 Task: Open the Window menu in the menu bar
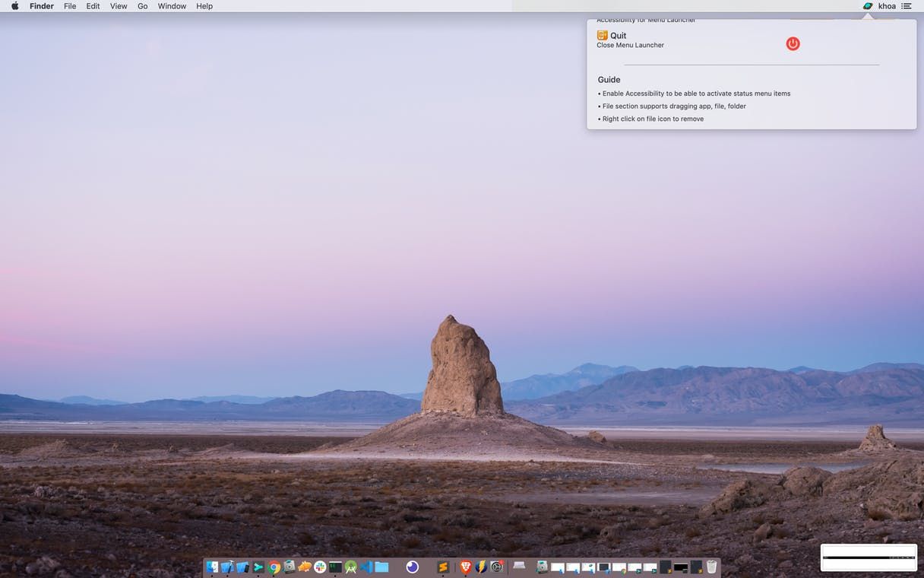click(x=171, y=6)
